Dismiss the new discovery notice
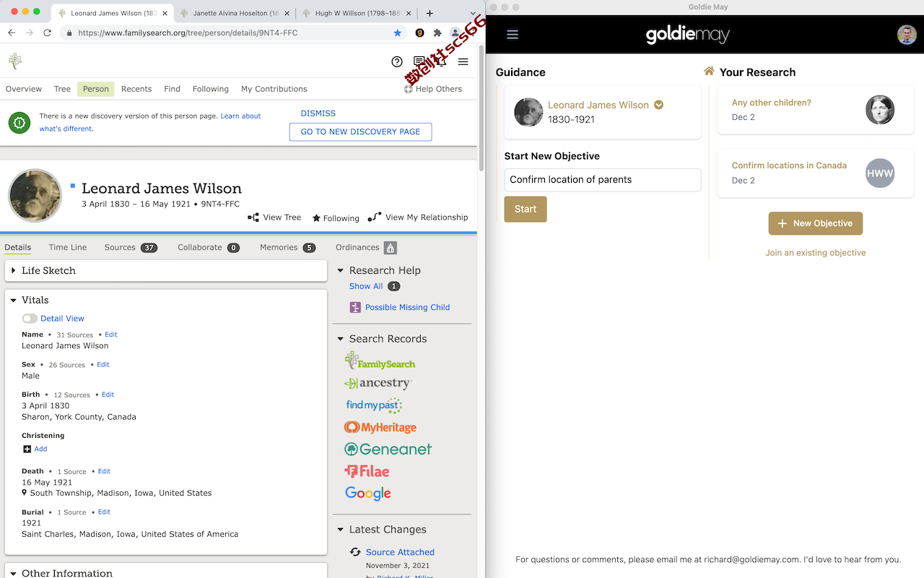The width and height of the screenshot is (924, 578). pyautogui.click(x=318, y=113)
